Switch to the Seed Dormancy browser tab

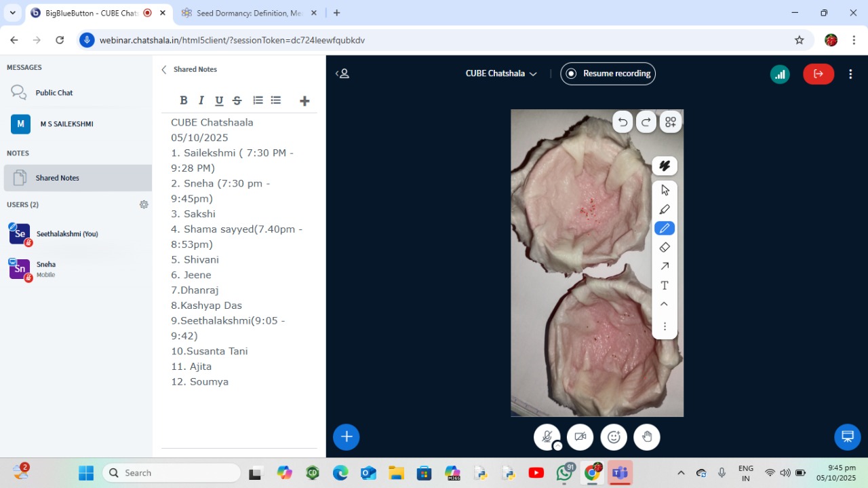coord(248,13)
